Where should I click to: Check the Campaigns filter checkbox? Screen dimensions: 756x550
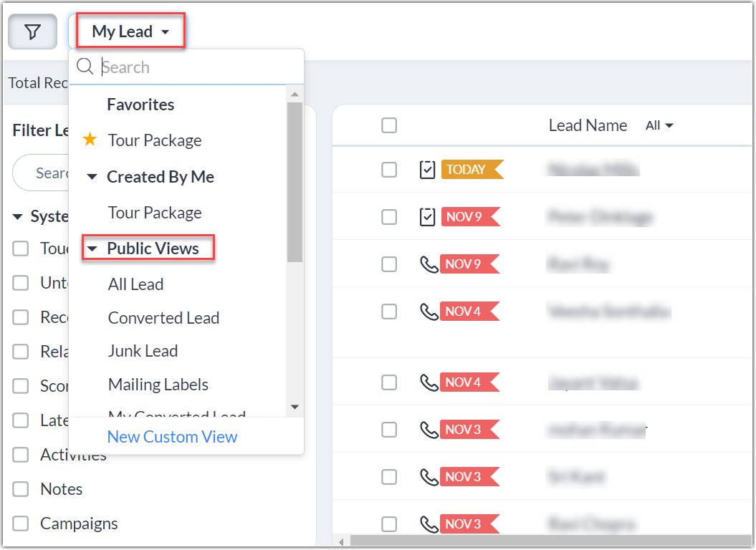[21, 524]
